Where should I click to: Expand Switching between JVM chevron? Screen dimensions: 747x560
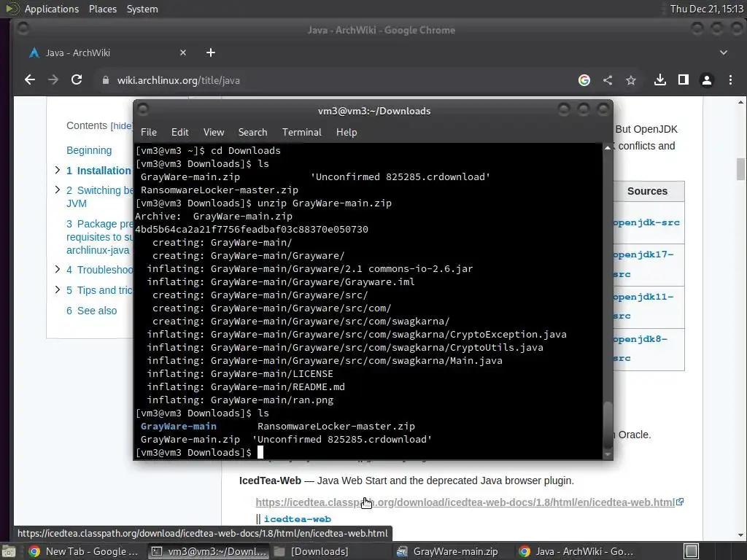click(x=57, y=190)
